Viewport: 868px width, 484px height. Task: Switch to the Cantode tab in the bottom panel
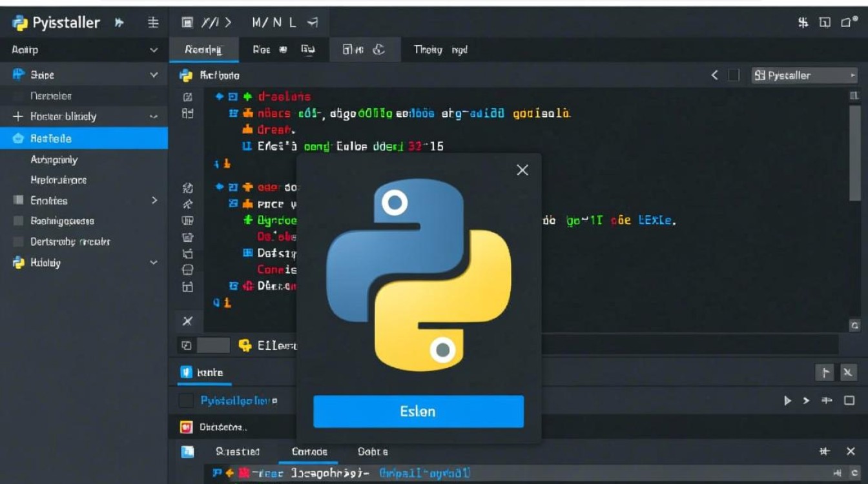click(310, 452)
